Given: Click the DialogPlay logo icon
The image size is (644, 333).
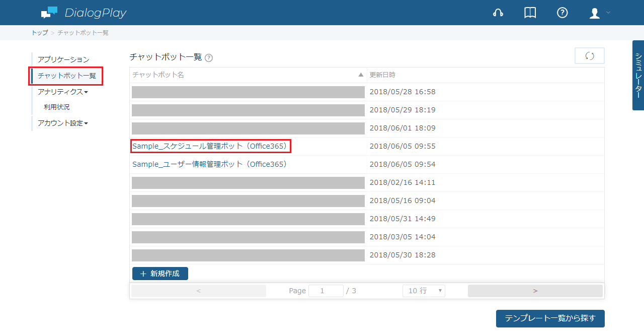Looking at the screenshot, I should point(49,13).
